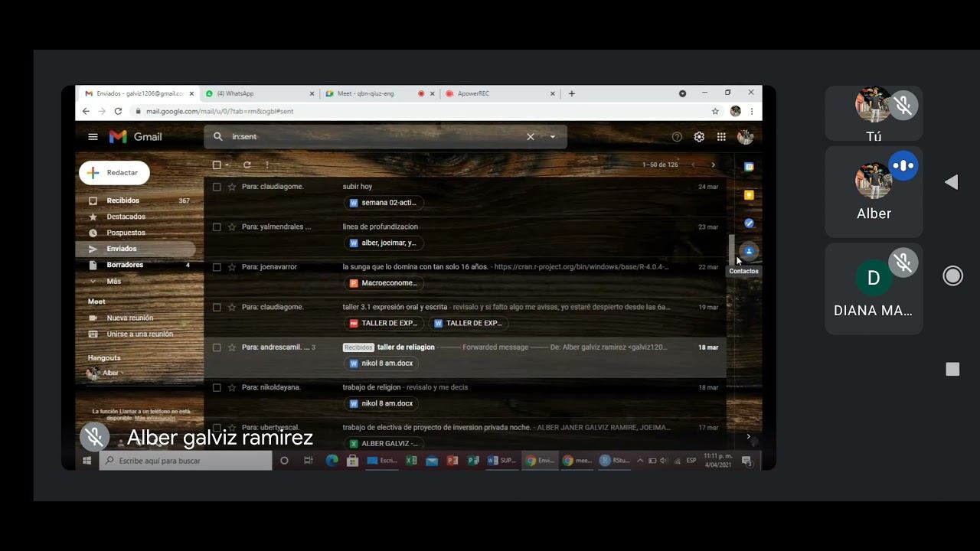Click the search magnifier icon in Gmail
Viewport: 980px width, 551px height.
218,137
